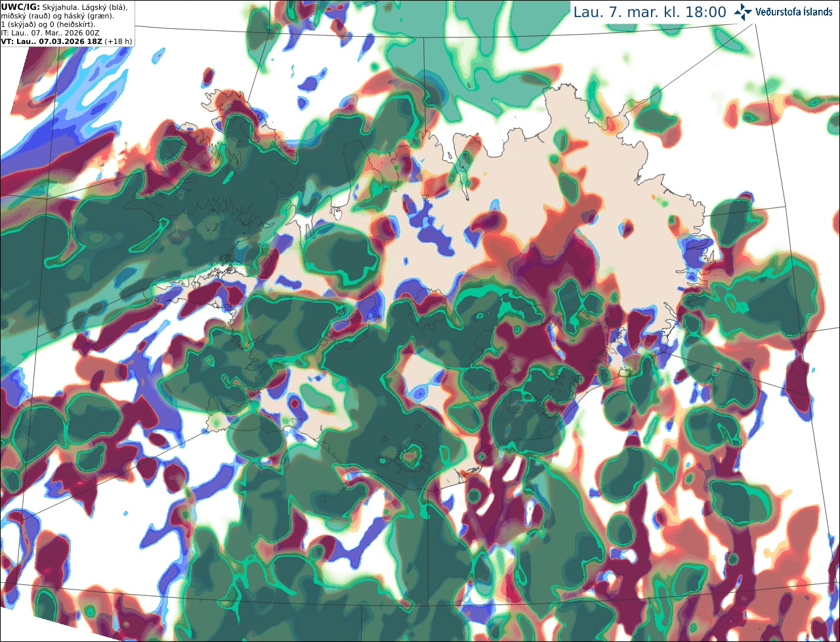Screen dimensions: 840x642
Task: Click the 'Lau. 7. mar. kl. 18:00' timestamp
Action: (650, 12)
